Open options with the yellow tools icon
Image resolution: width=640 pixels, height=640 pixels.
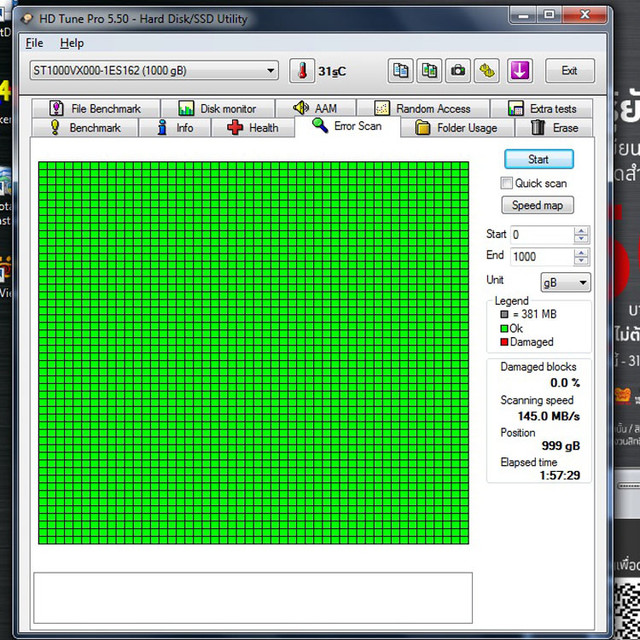coord(487,71)
